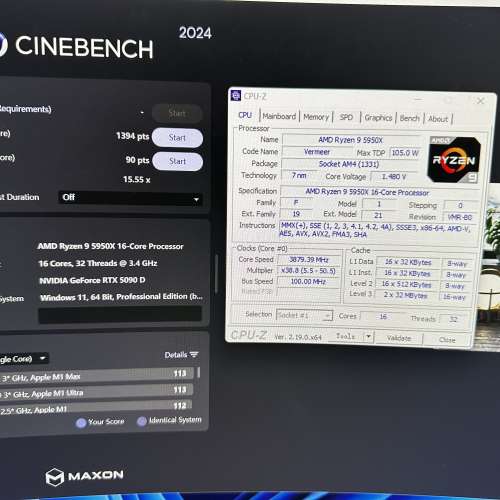Viewport: 500px width, 500px height.
Task: Expand the Tools dropdown arrow in CPU-Z
Action: pos(369,337)
